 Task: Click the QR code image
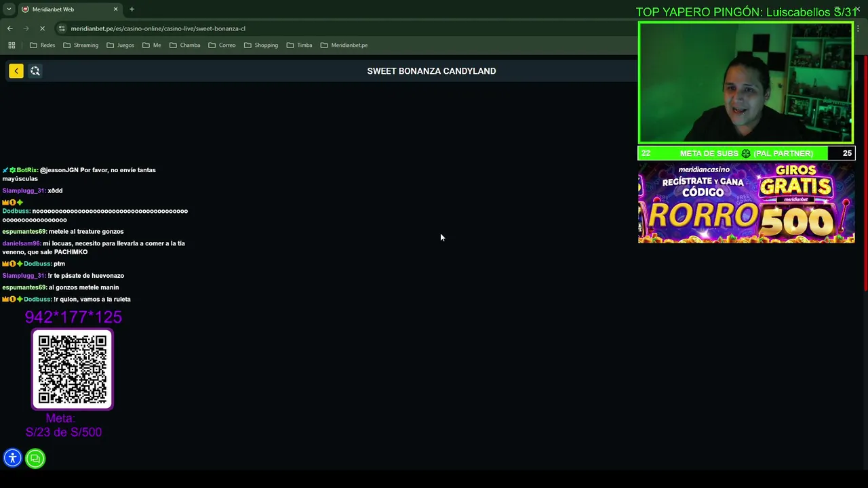[73, 369]
